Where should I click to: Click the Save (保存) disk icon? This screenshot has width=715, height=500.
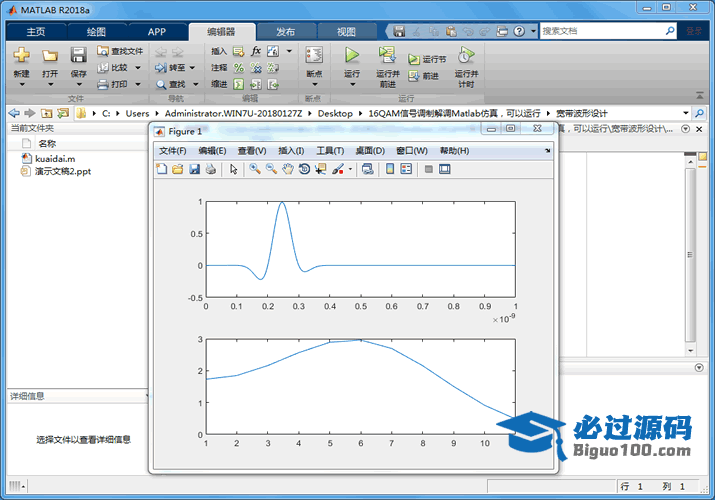(78, 55)
